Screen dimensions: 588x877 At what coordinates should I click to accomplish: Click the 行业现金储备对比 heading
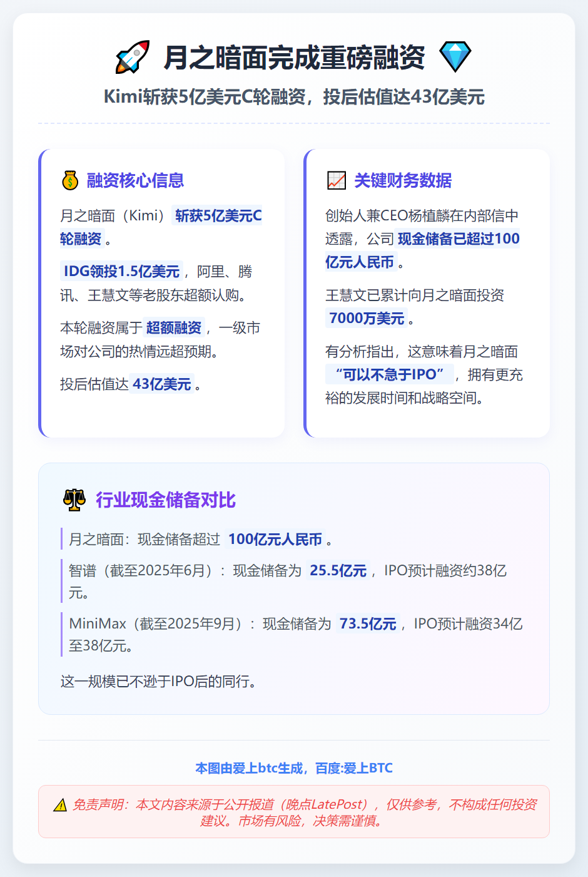pos(165,500)
